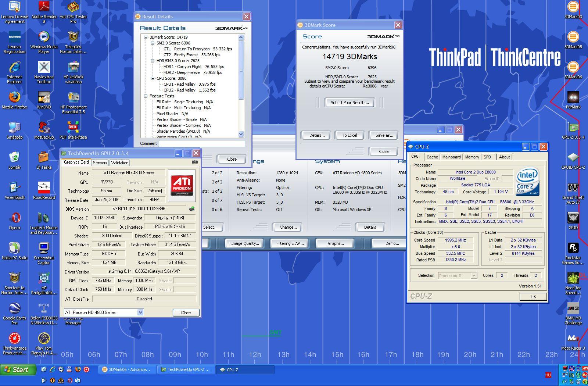Image resolution: width=588 pixels, height=386 pixels.
Task: Launch Firefox from the quick launch bar
Action: (x=78, y=369)
